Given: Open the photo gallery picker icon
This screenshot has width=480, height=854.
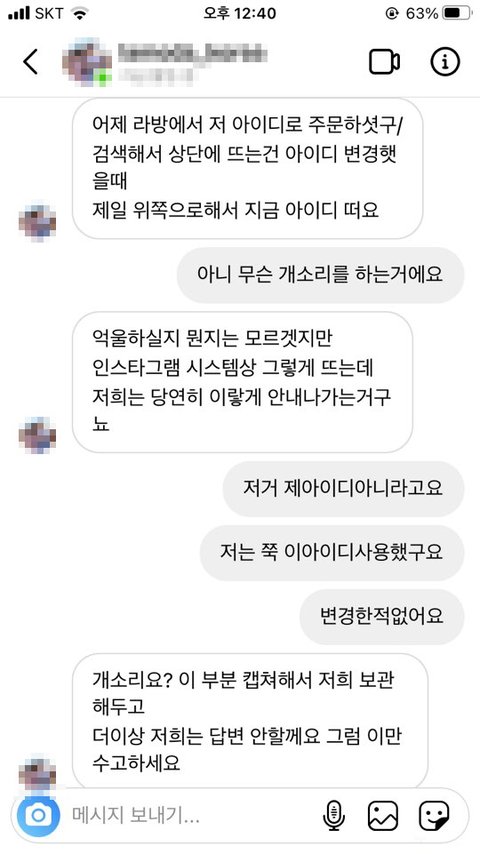Looking at the screenshot, I should point(383,815).
